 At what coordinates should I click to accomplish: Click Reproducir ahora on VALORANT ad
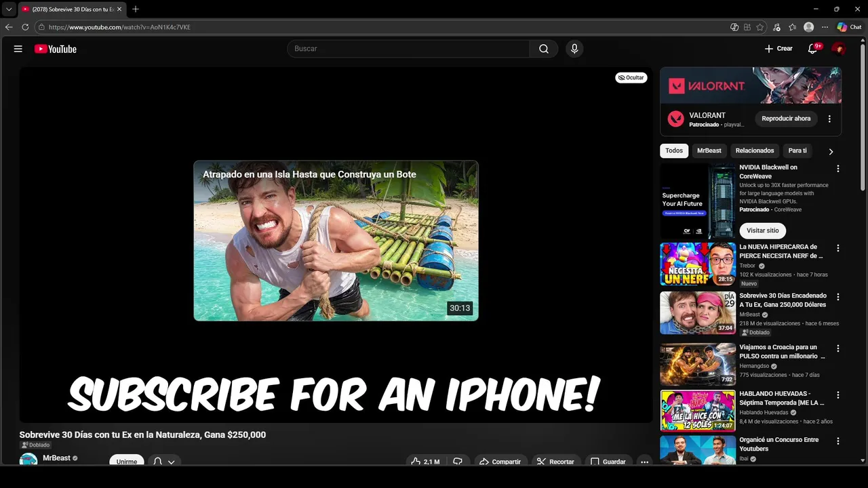[786, 119]
